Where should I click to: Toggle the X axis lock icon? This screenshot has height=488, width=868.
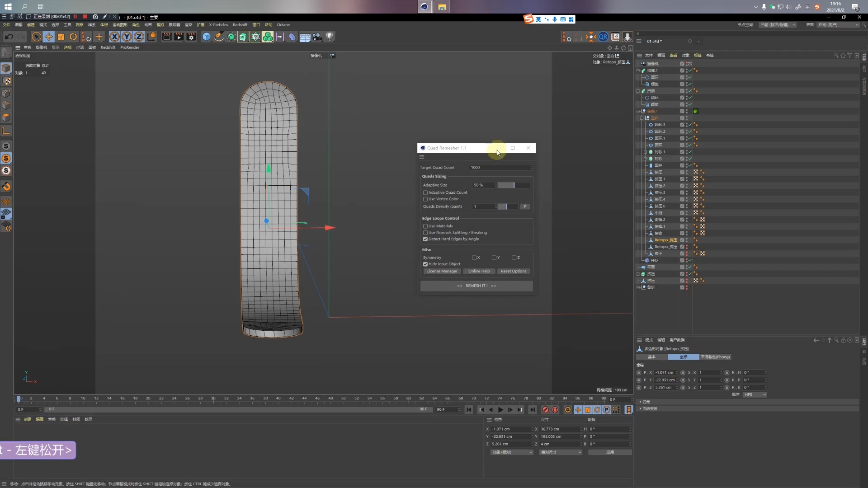click(x=115, y=37)
